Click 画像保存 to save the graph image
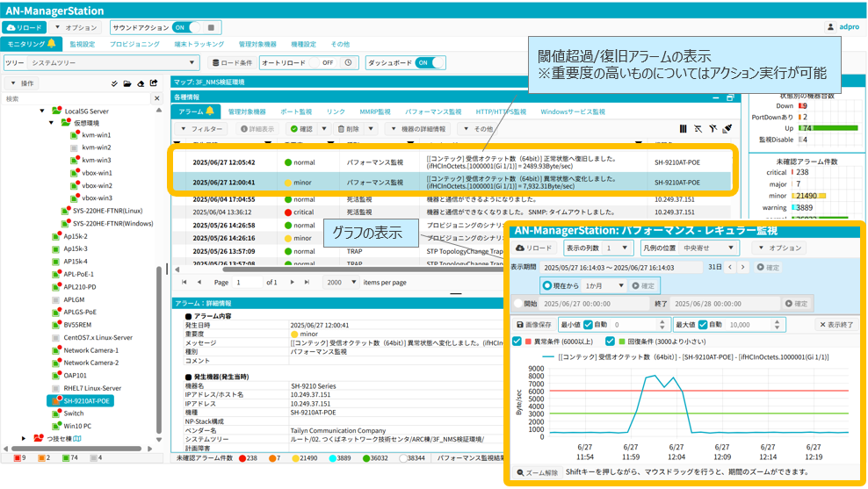This screenshot has height=489, width=868. [534, 325]
